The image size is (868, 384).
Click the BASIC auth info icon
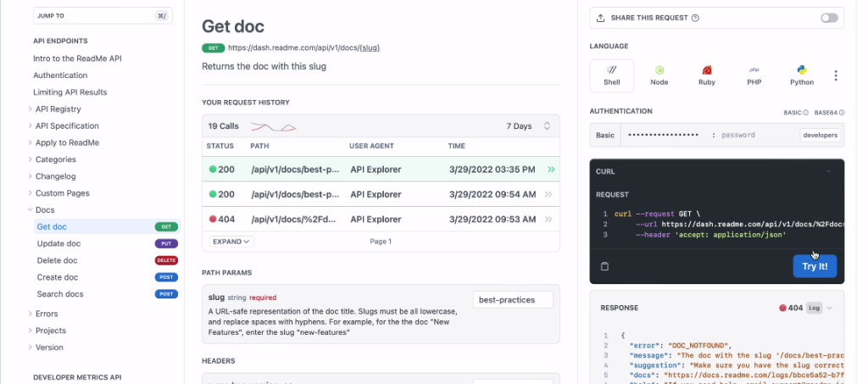806,113
